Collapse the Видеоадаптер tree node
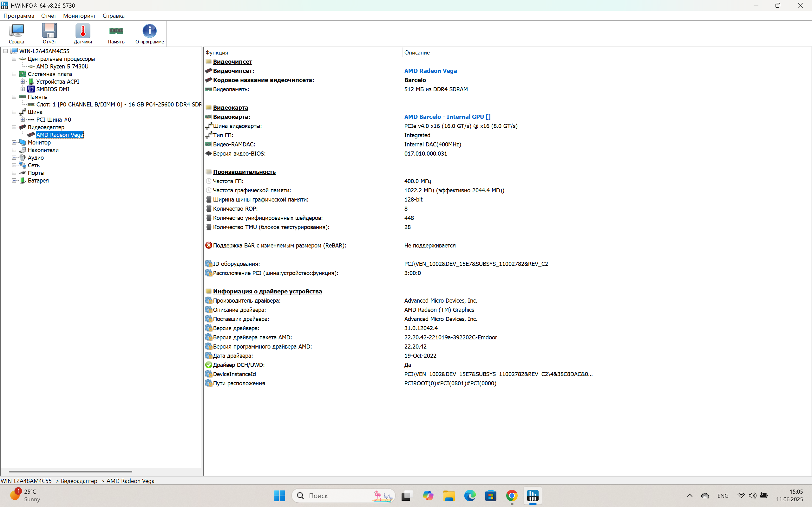This screenshot has height=507, width=812. 14,127
